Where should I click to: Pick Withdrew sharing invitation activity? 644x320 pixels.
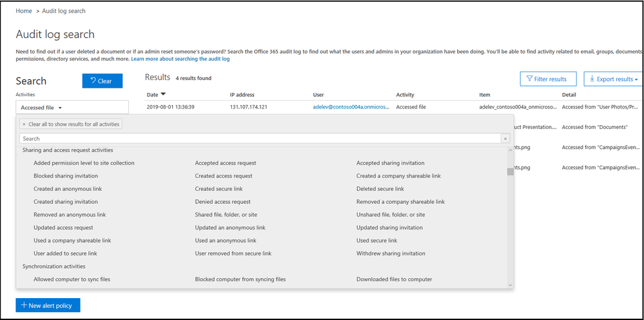[x=391, y=254]
